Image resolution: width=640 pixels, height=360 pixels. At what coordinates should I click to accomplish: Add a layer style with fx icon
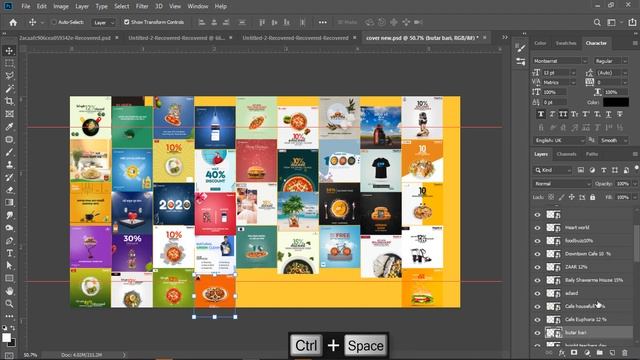(562, 353)
